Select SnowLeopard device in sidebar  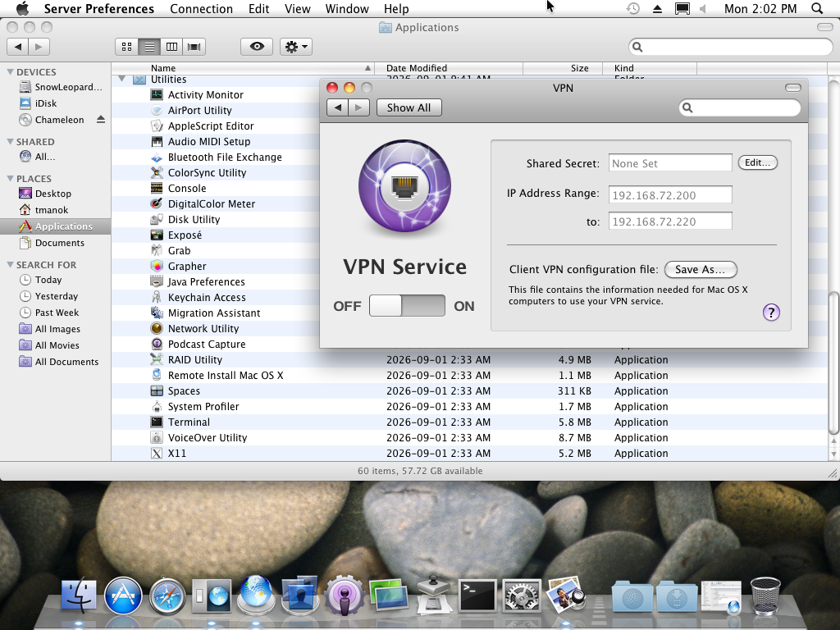pyautogui.click(x=55, y=87)
